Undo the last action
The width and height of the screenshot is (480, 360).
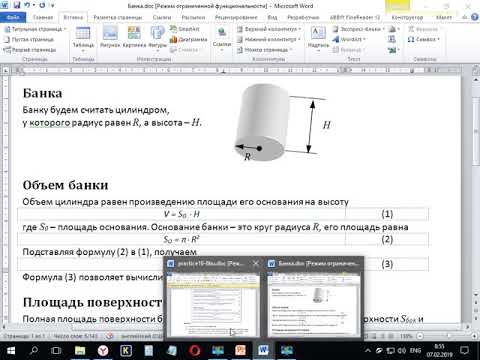click(x=27, y=5)
